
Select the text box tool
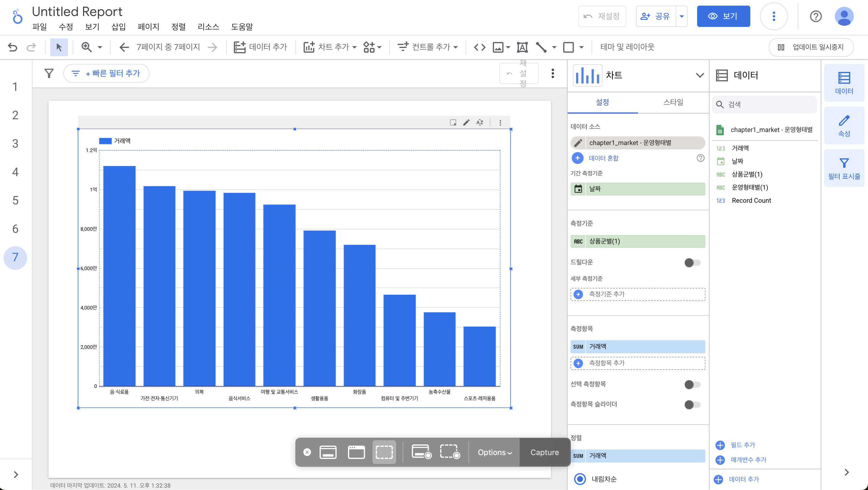click(522, 47)
